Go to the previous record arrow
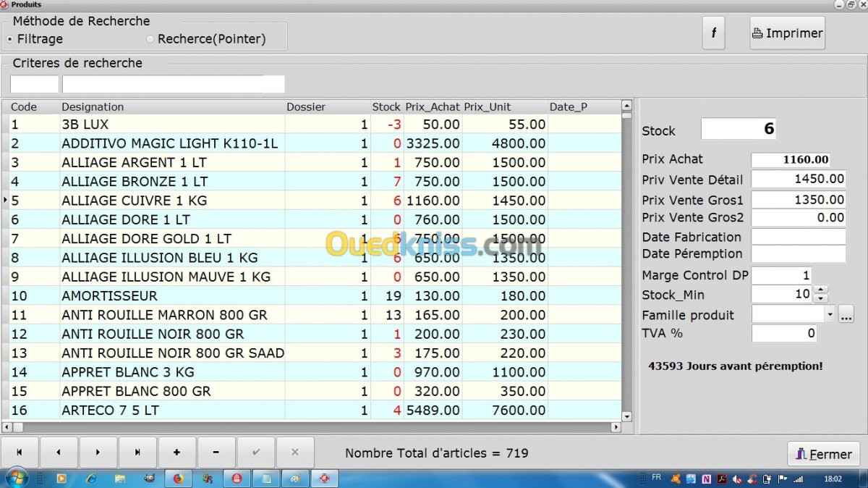This screenshot has height=488, width=868. point(59,453)
